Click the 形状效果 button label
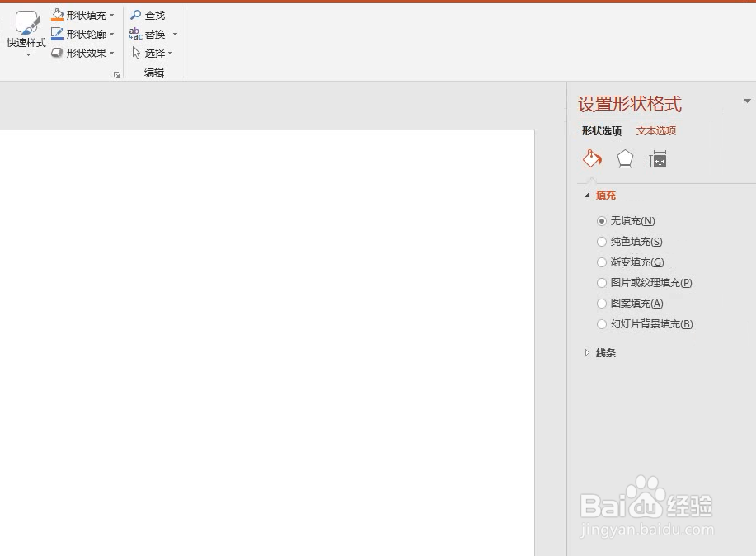 (87, 53)
